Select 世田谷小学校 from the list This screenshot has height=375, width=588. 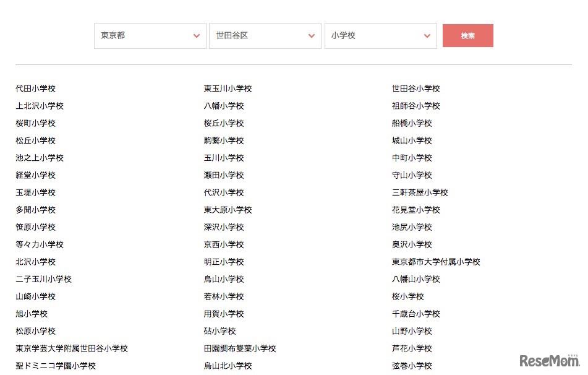pos(414,88)
